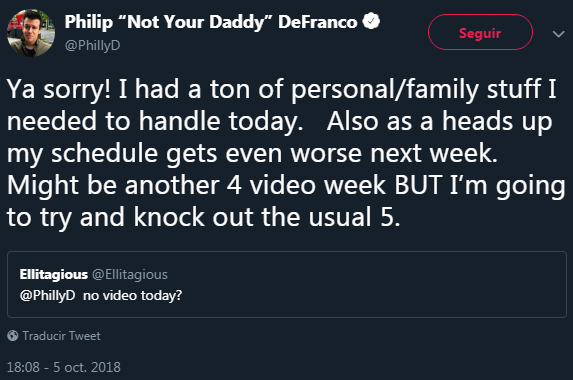The image size is (573, 380).
Task: Click the gray @Ellitagious handle
Action: (x=130, y=274)
